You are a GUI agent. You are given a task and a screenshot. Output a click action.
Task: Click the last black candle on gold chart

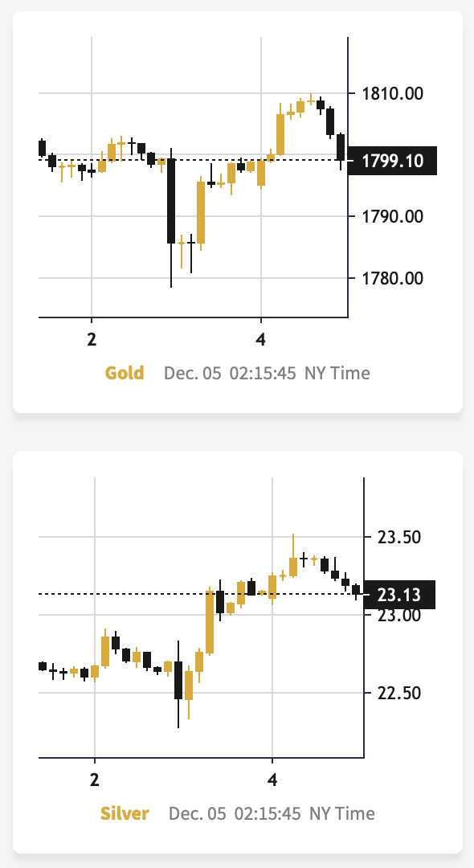pyautogui.click(x=341, y=147)
